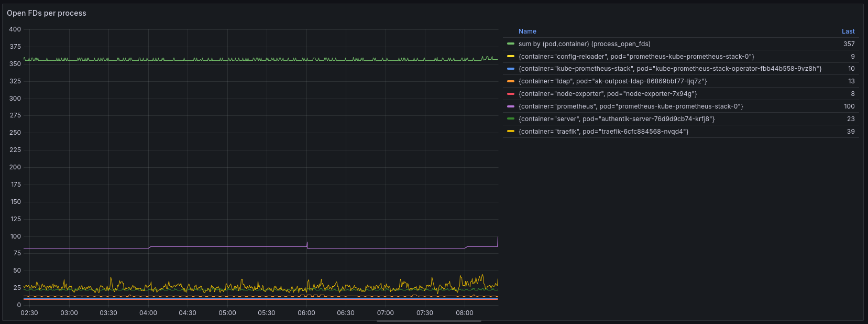Screen dimensions: 868x324
Task: Click the 100 y-axis label
Action: [x=16, y=236]
